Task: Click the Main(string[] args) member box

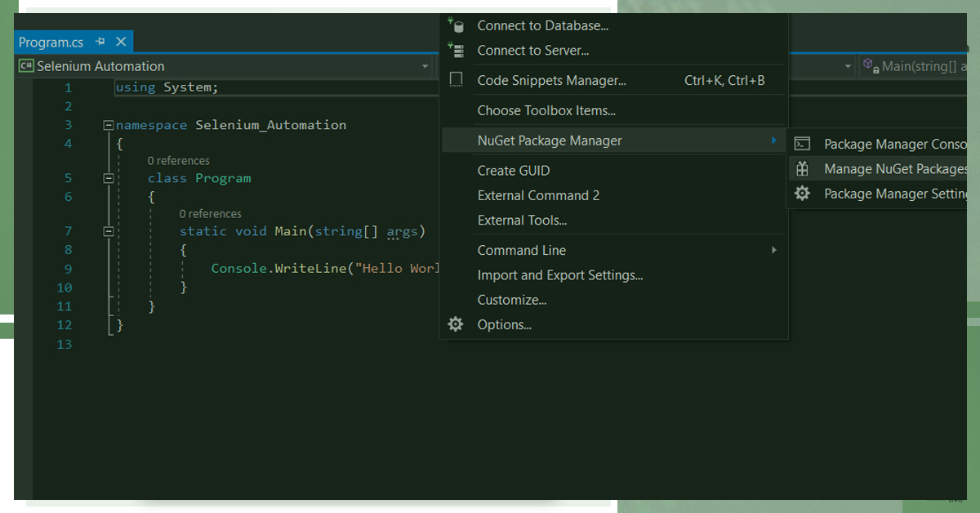Action: pyautogui.click(x=913, y=66)
